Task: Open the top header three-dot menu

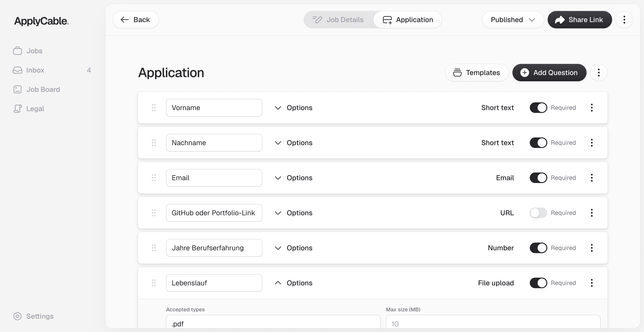Action: pyautogui.click(x=624, y=19)
